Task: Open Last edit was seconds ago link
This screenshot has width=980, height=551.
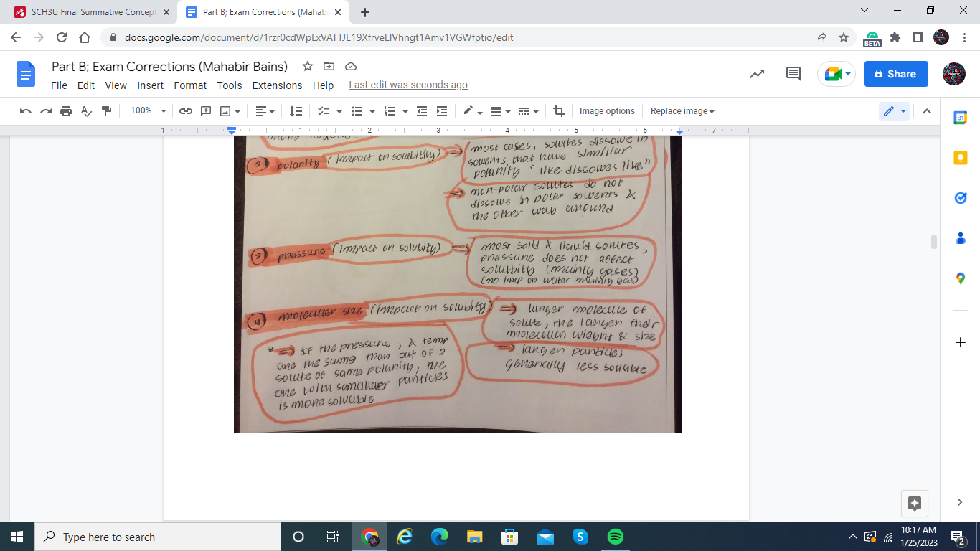Action: (x=408, y=85)
